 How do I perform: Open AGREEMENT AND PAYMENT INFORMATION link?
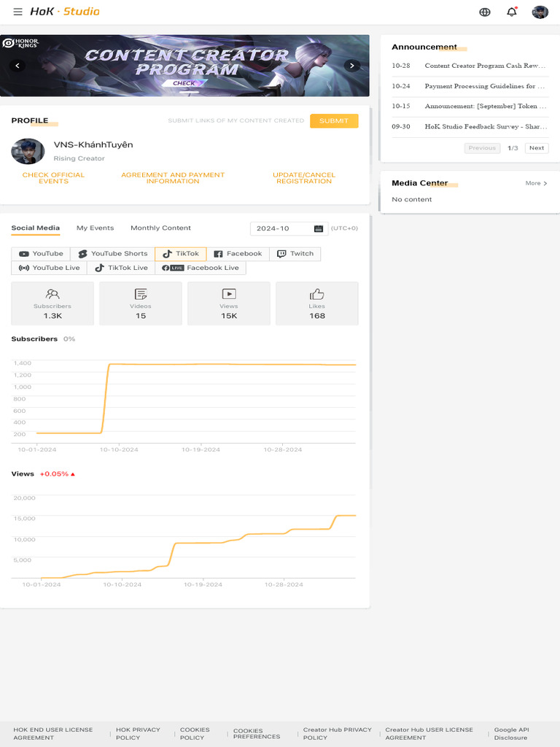click(x=173, y=178)
